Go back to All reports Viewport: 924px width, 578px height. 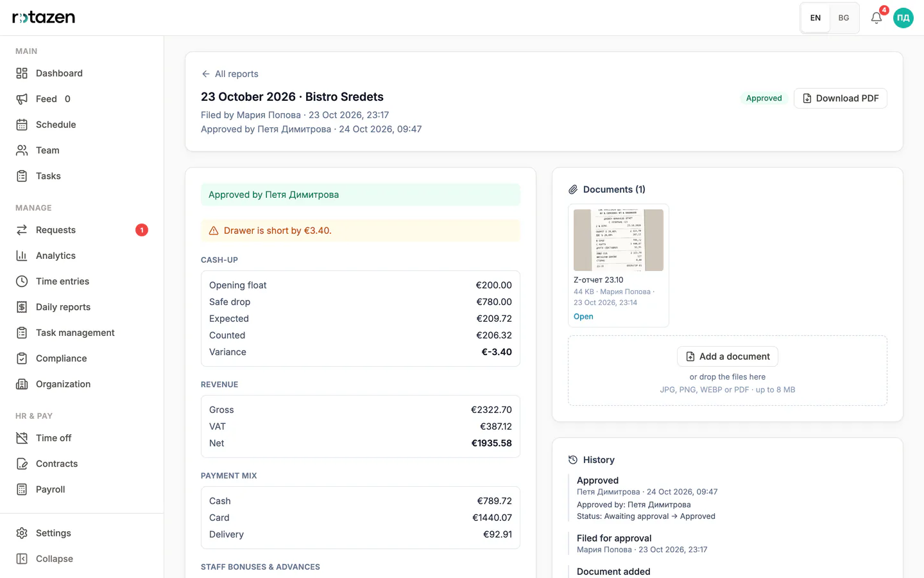(x=230, y=74)
